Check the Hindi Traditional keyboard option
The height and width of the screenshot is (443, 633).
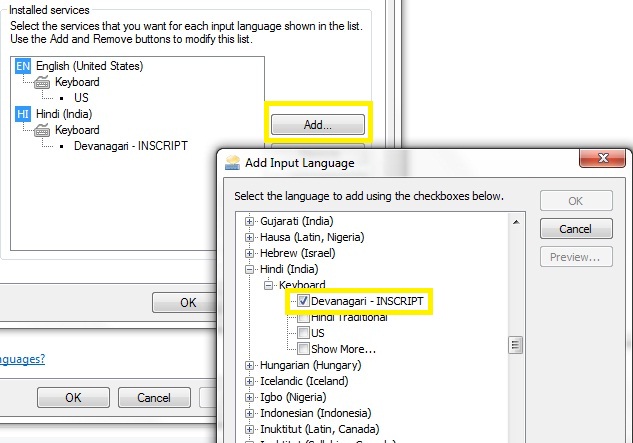[303, 317]
